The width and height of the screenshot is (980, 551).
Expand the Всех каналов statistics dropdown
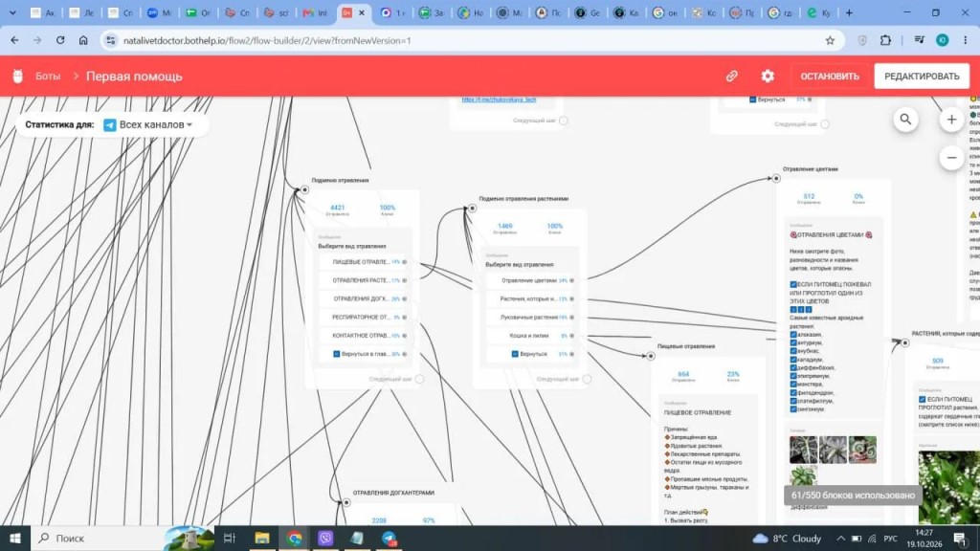coord(148,125)
